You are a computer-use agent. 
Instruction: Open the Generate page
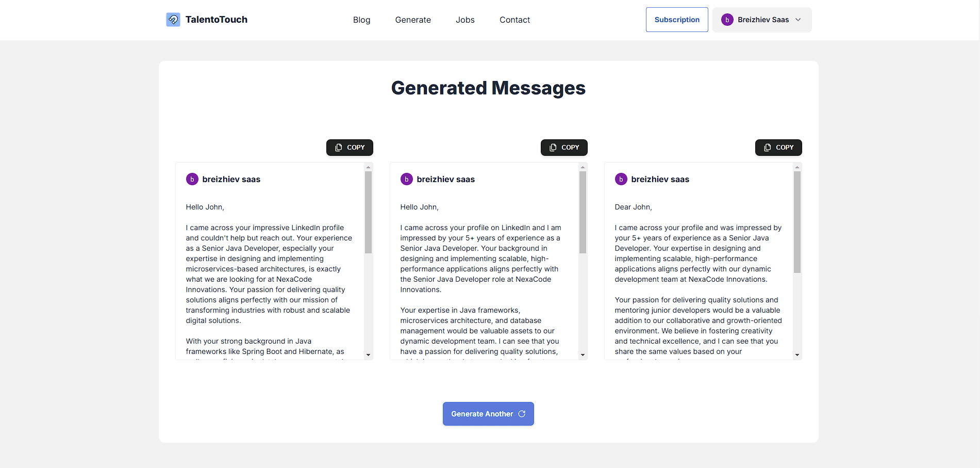pos(412,19)
